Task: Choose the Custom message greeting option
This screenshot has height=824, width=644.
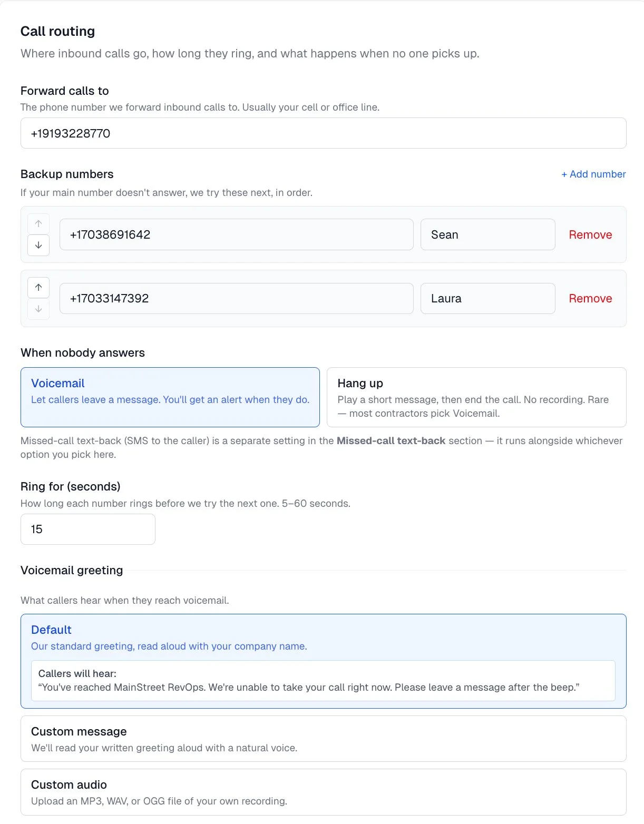Action: [x=323, y=738]
